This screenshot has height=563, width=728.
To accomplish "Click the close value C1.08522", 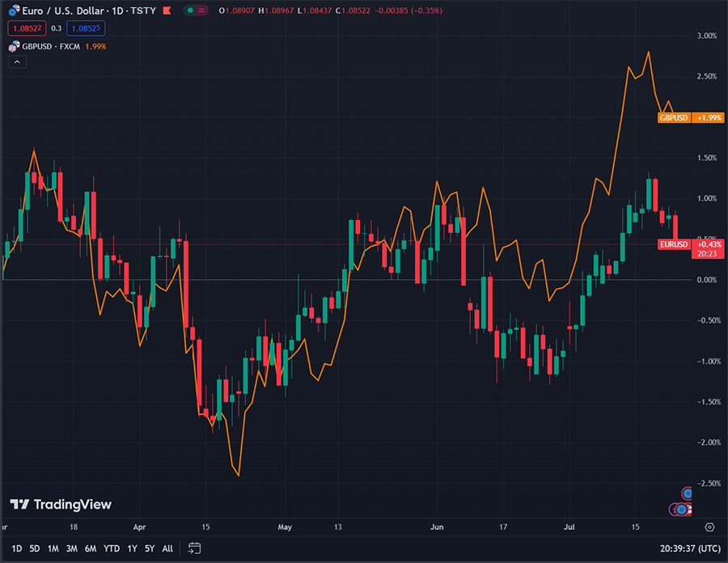I will click(x=353, y=11).
